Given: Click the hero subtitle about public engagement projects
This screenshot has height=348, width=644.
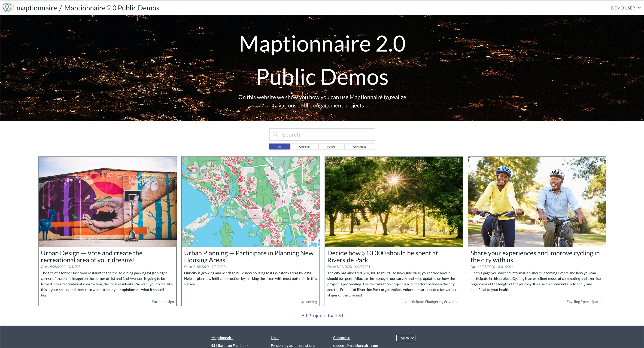Looking at the screenshot, I should tap(322, 101).
